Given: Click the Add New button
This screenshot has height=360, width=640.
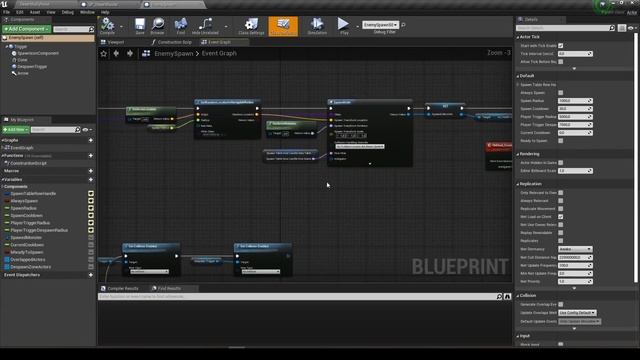Looking at the screenshot, I should click(x=16, y=130).
